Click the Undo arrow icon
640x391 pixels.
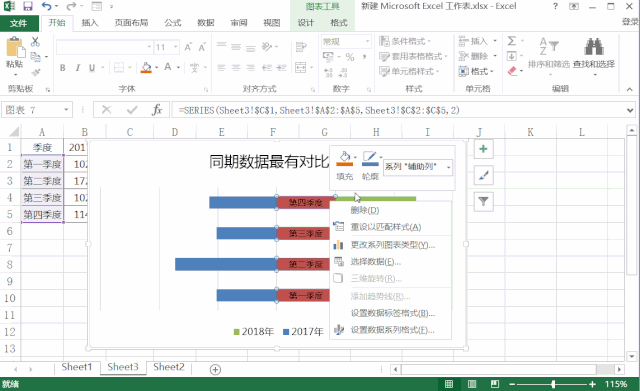(x=47, y=6)
